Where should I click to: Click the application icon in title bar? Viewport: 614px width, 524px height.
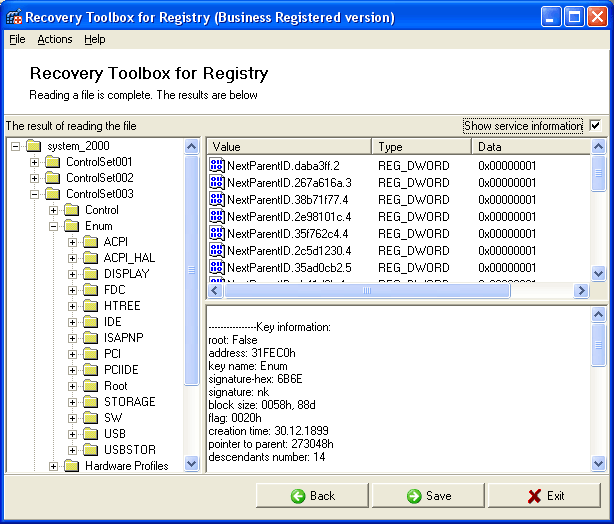coord(13,17)
